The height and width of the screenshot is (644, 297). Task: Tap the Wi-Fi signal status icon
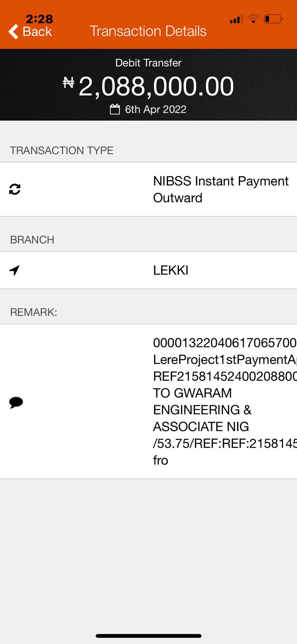[x=253, y=19]
